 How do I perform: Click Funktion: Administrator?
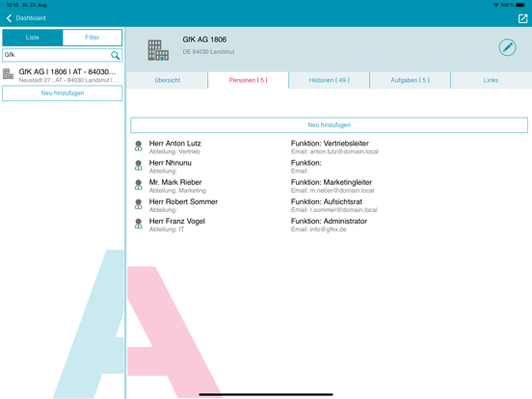[329, 222]
